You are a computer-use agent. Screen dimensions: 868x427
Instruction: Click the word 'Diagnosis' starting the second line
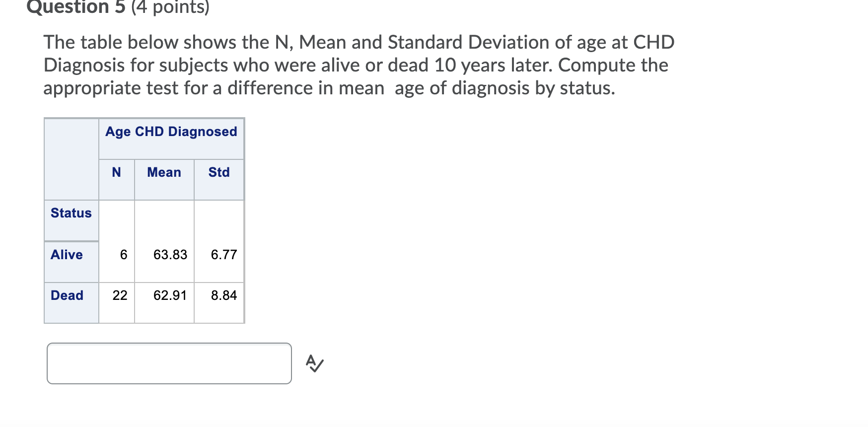84,66
